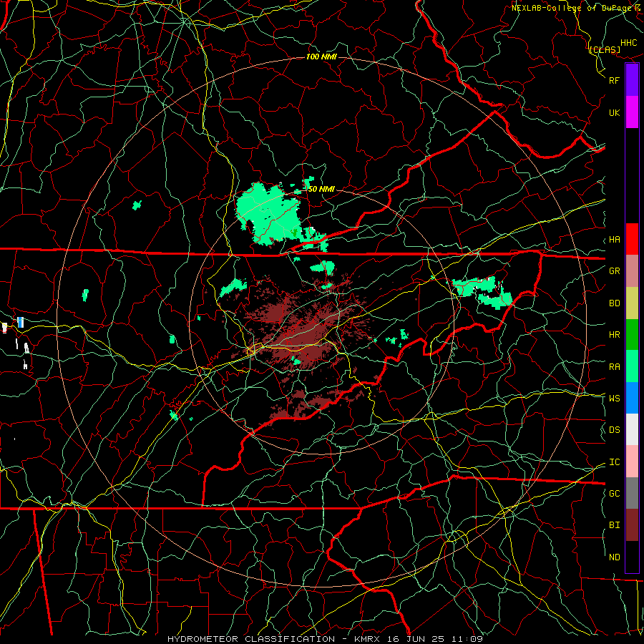Click the 50 NMI range ring label
644x644 pixels.
(321, 189)
